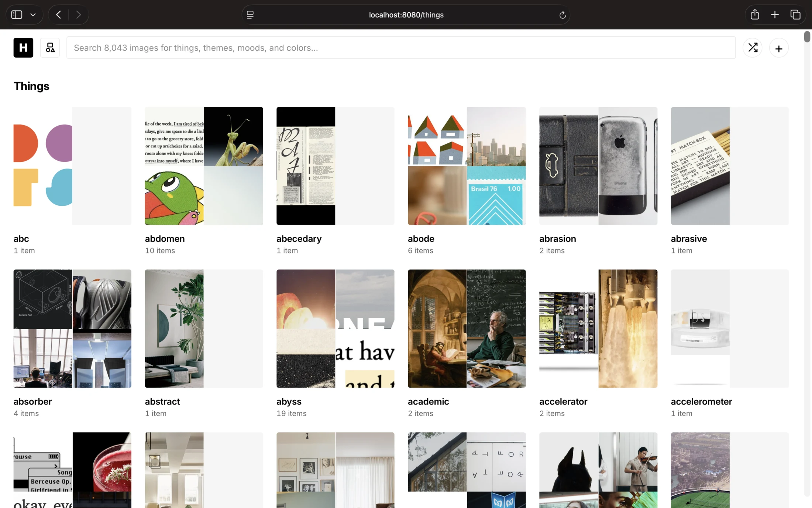Select the abyss title text
This screenshot has height=508, width=812.
(x=289, y=402)
